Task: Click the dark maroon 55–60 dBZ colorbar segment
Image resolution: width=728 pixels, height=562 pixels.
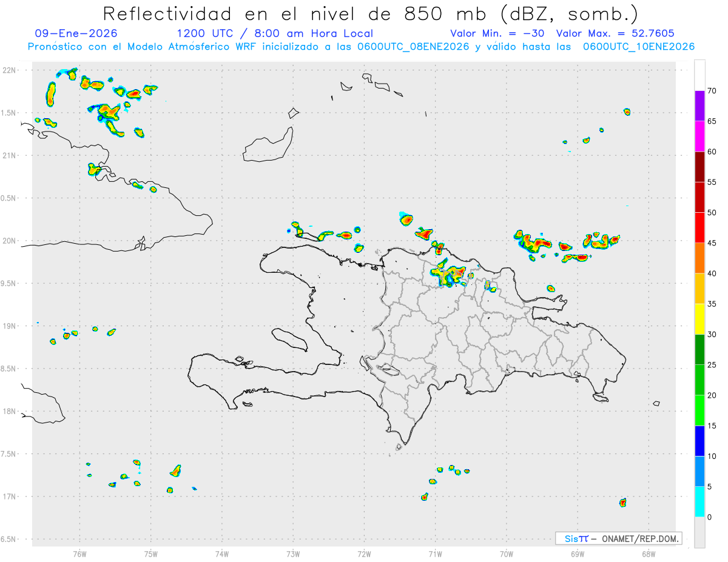Action: pyautogui.click(x=699, y=167)
